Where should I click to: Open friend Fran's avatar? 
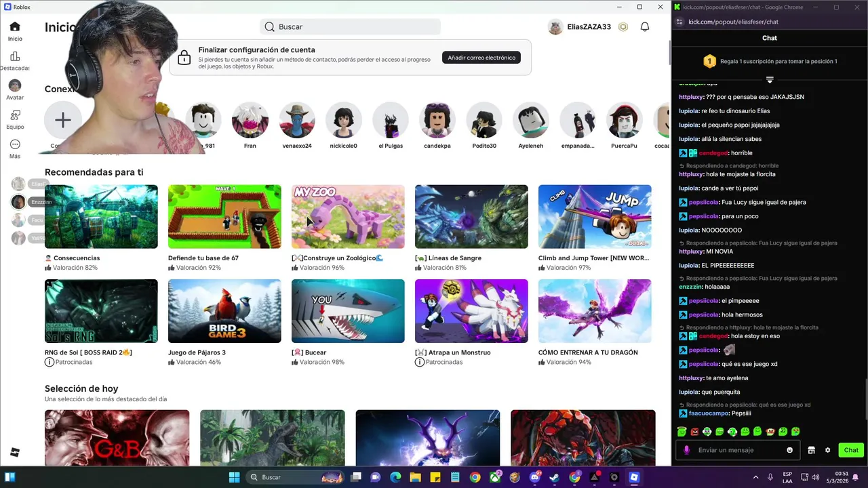point(250,121)
